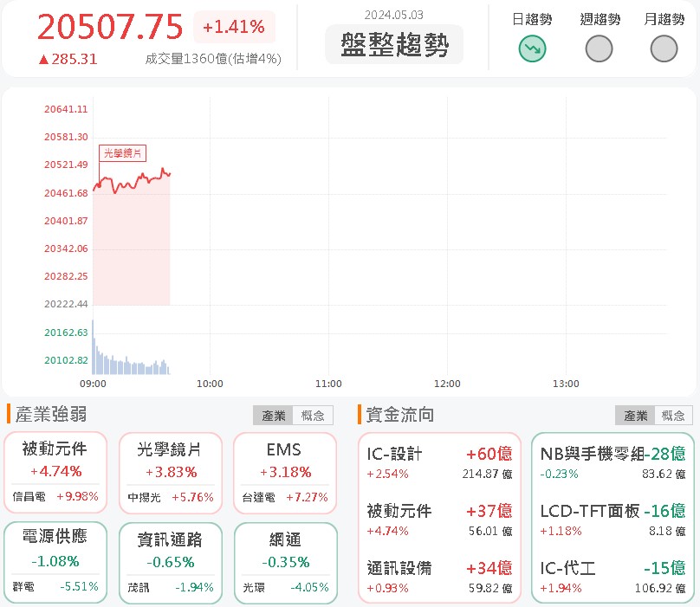Viewport: 700px width, 607px height.
Task: Click the 群電 -5.51% stock
Action: 55,586
